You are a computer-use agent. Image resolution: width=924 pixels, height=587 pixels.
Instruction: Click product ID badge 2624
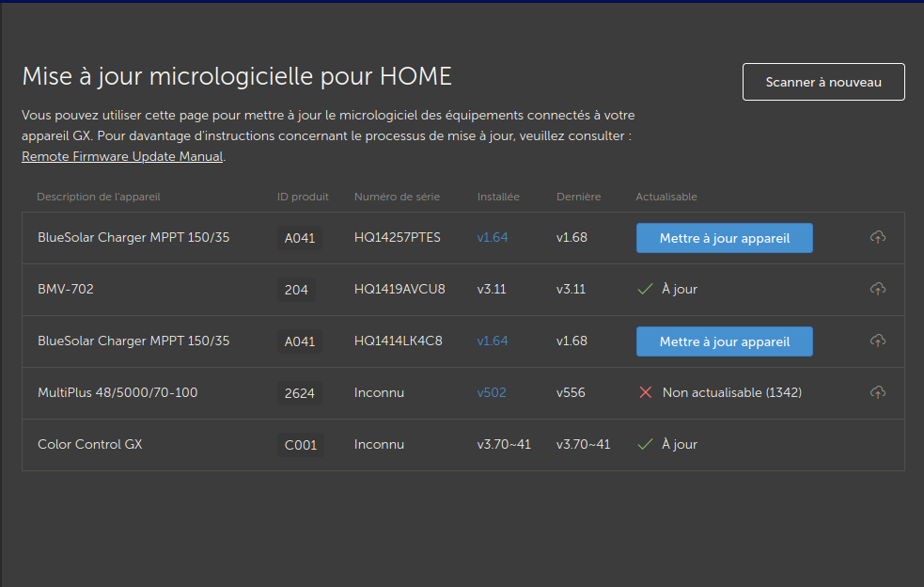click(x=300, y=393)
